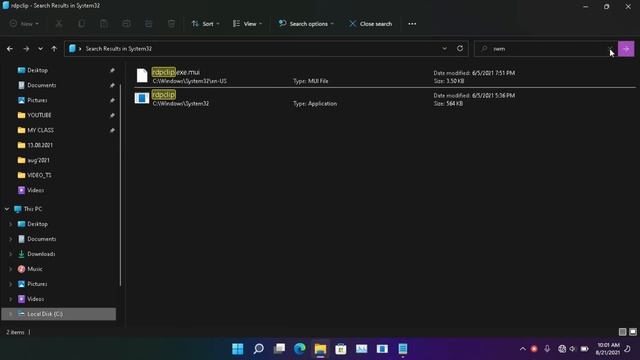Viewport: 640px width, 360px height.
Task: Open Microsoft Store from taskbar
Action: pyautogui.click(x=341, y=349)
